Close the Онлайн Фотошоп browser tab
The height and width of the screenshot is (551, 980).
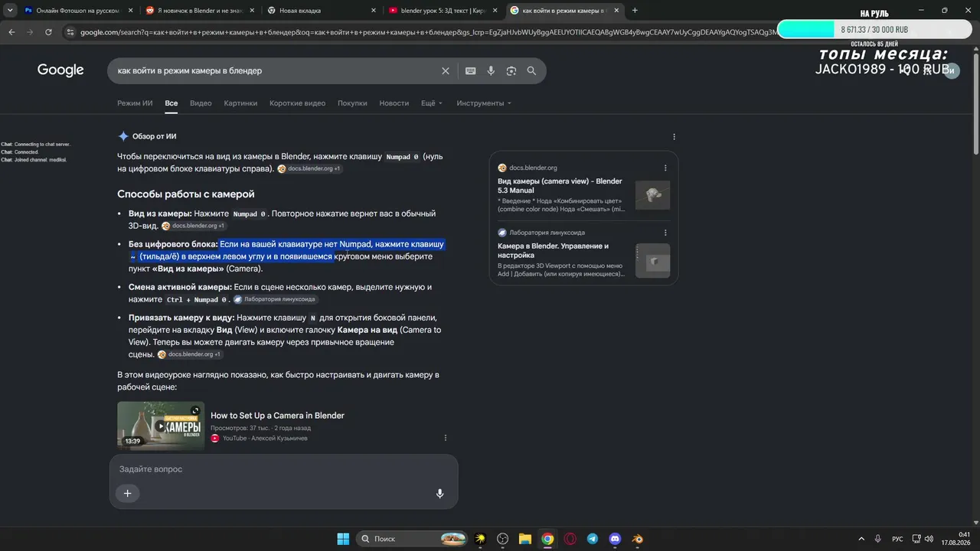coord(131,11)
